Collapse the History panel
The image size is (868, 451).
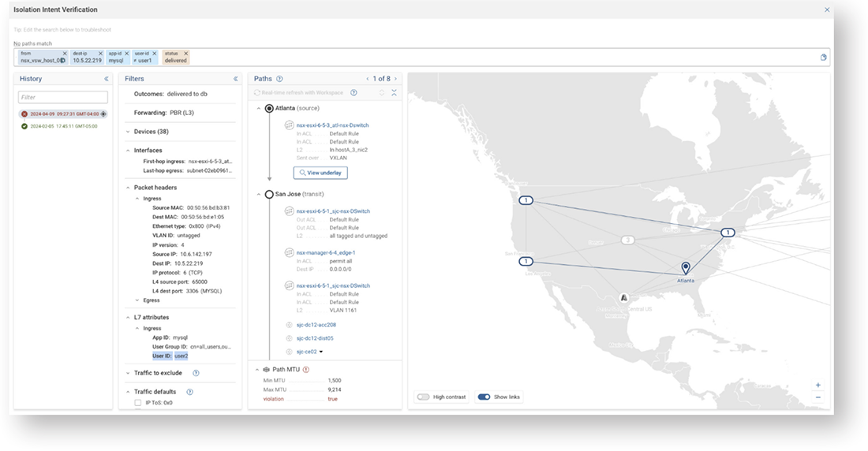click(107, 79)
